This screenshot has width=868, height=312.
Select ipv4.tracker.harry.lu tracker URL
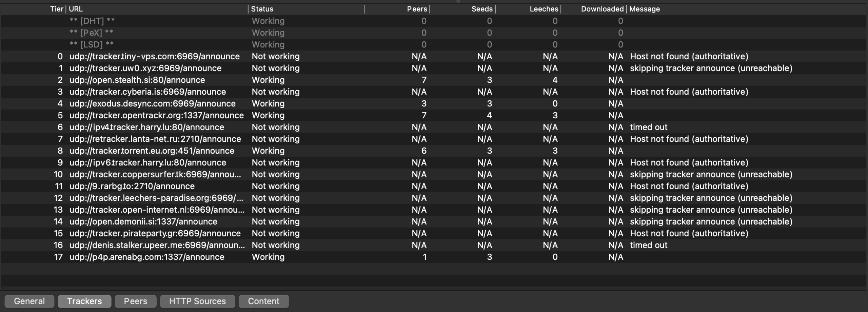pos(147,127)
